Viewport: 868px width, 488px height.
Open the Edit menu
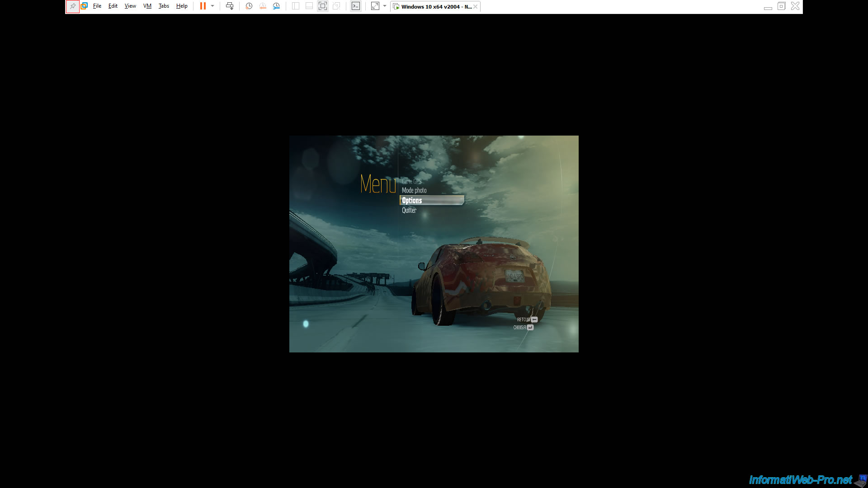[x=113, y=6]
